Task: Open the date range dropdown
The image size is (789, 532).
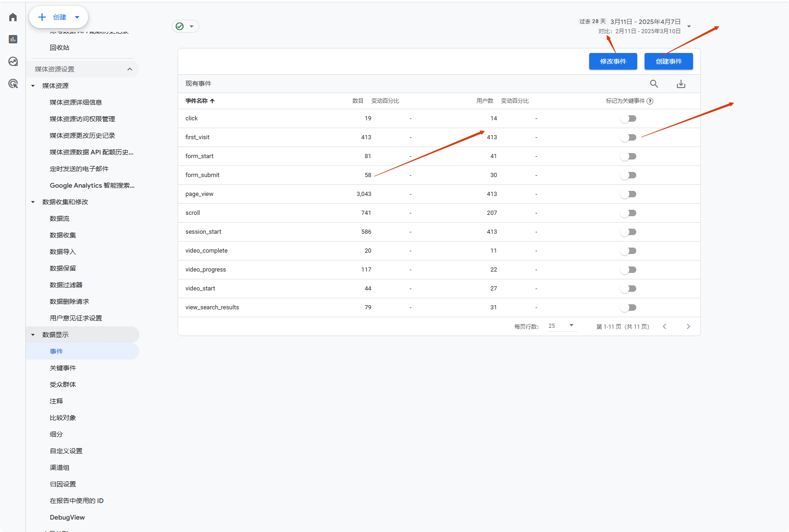Action: point(689,26)
